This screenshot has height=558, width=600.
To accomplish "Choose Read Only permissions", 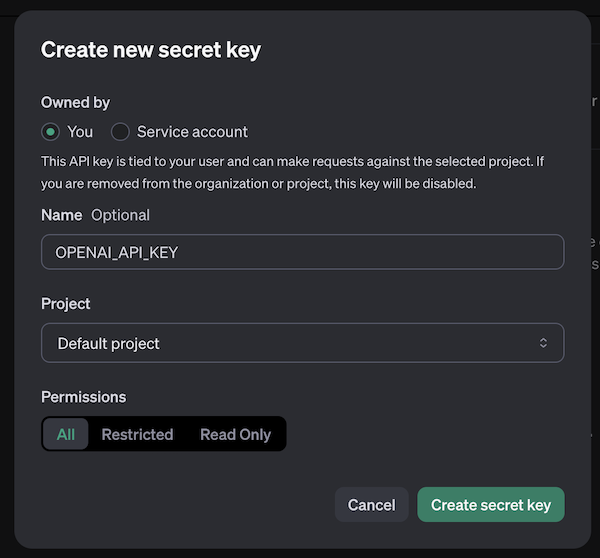I will tap(235, 434).
